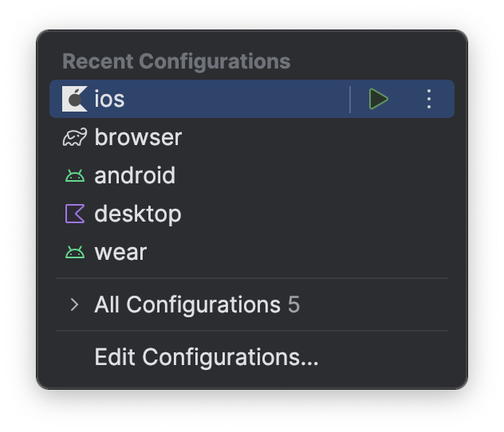Click the Kotlin Apple icon beside ios

coord(75,99)
